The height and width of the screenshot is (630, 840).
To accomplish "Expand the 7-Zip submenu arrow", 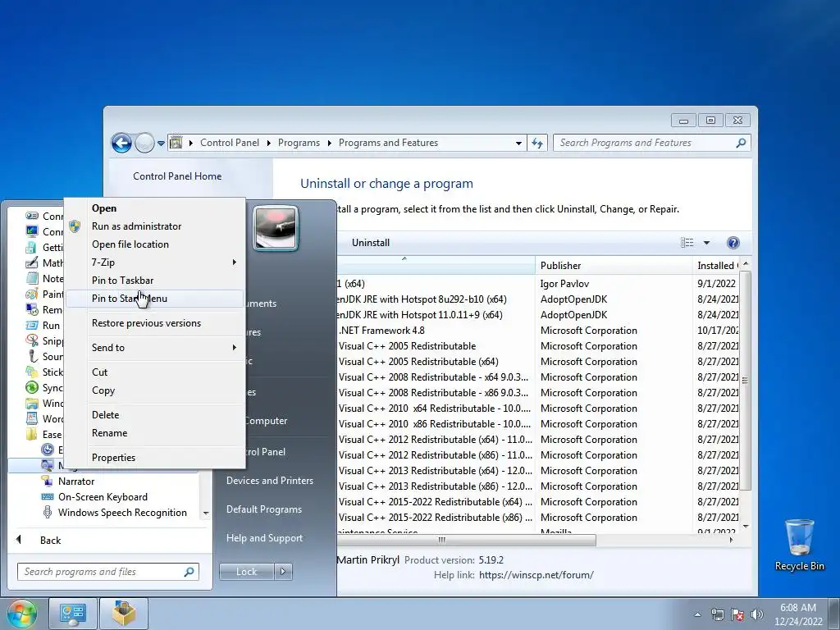I will point(234,262).
